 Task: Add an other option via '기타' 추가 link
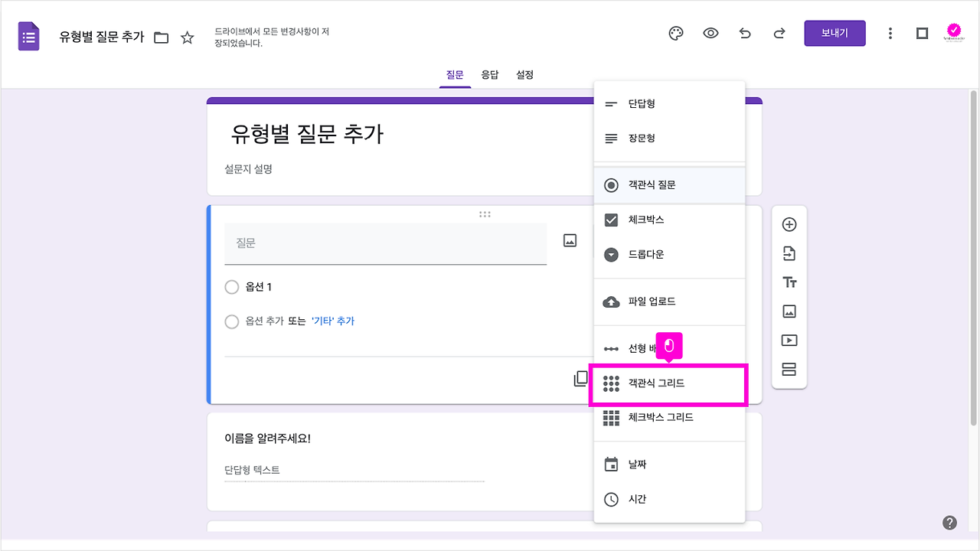coord(335,321)
